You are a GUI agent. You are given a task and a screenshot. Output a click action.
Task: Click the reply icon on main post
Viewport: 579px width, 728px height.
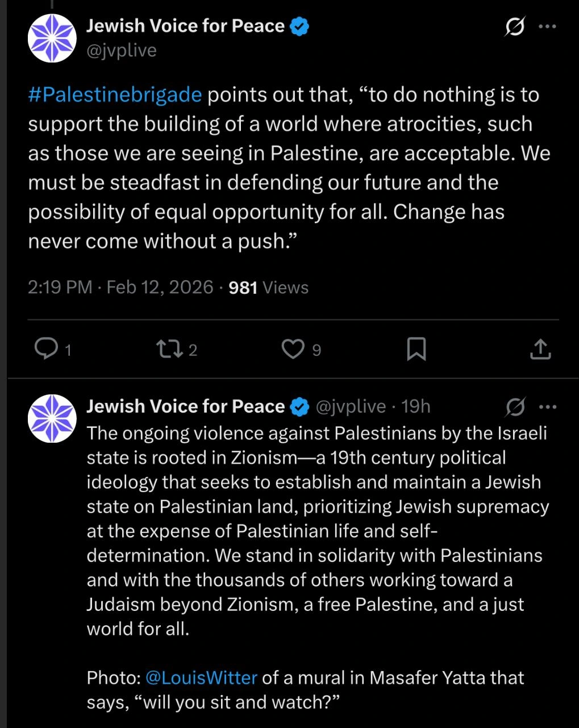point(47,348)
